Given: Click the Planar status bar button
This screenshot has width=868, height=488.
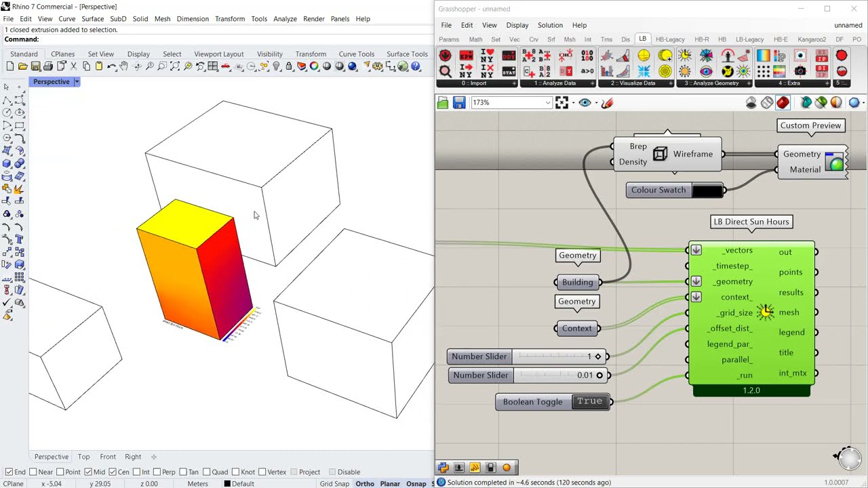Looking at the screenshot, I should point(390,483).
